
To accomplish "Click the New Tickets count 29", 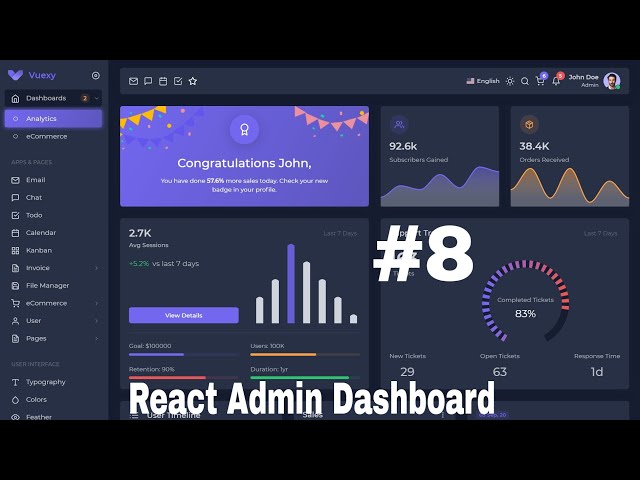I will [x=407, y=372].
